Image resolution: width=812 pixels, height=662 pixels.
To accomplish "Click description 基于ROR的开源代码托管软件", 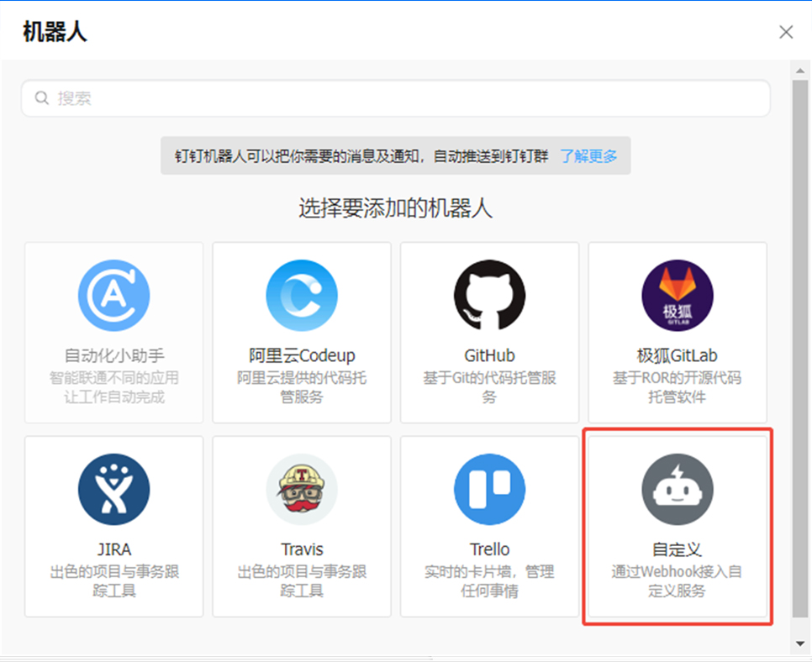I will pos(678,387).
